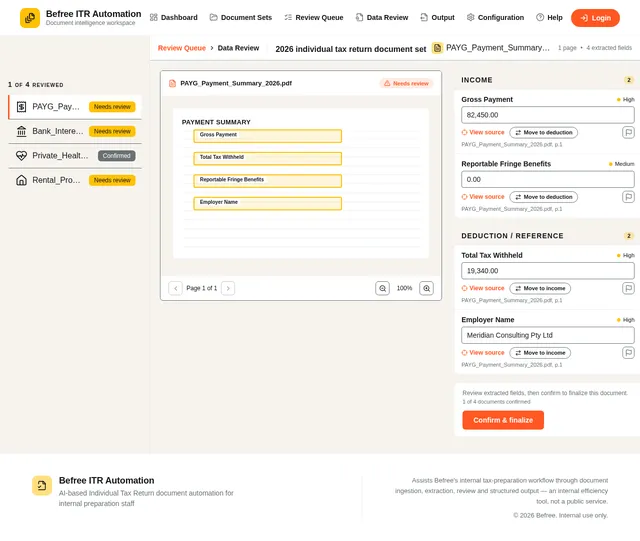Move Employer Name to income
The height and width of the screenshot is (541, 640).
540,353
